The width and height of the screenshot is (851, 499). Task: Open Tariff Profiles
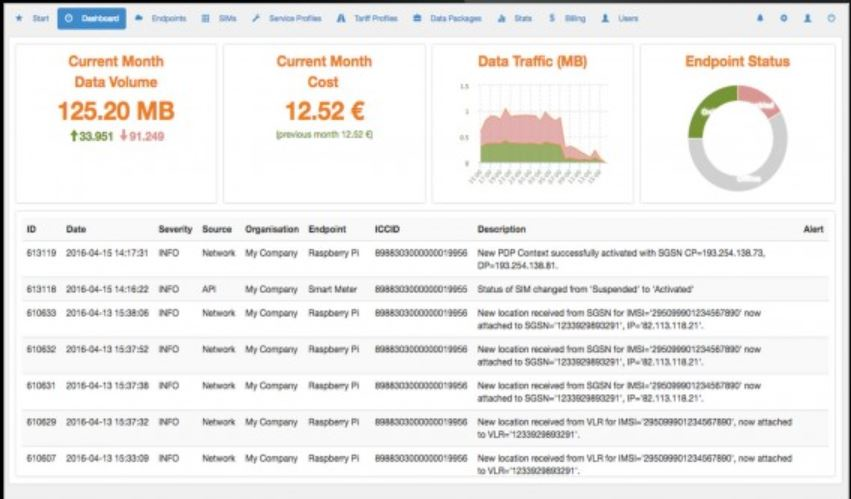point(367,18)
